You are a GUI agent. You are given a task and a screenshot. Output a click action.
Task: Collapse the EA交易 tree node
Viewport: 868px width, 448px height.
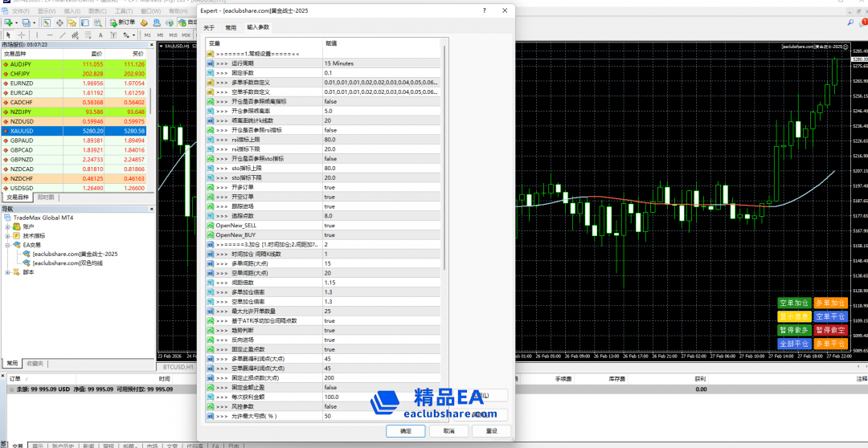pyautogui.click(x=7, y=245)
